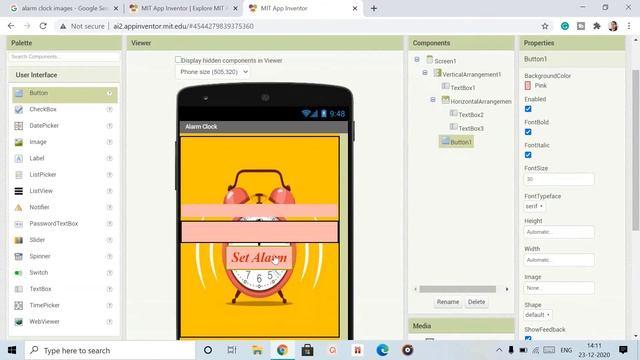This screenshot has width=640, height=360.
Task: Click the Properties vertical scrollbar
Action: click(x=636, y=150)
